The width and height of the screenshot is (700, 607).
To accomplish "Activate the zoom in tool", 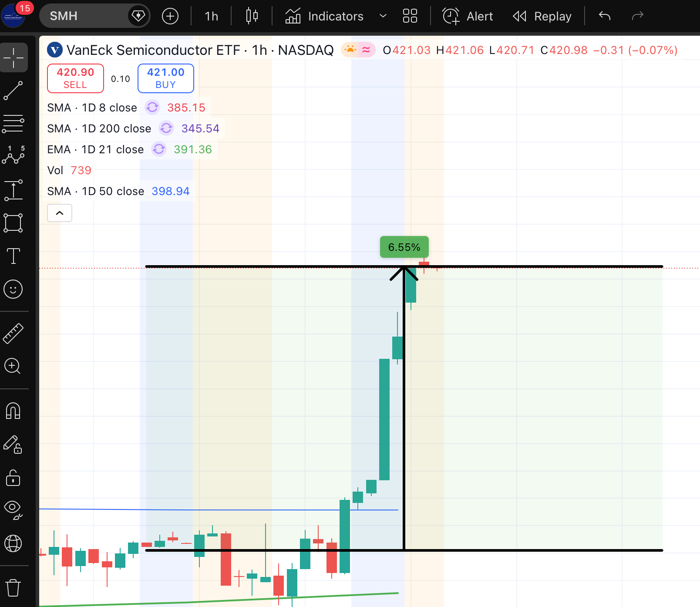I will coord(13,367).
